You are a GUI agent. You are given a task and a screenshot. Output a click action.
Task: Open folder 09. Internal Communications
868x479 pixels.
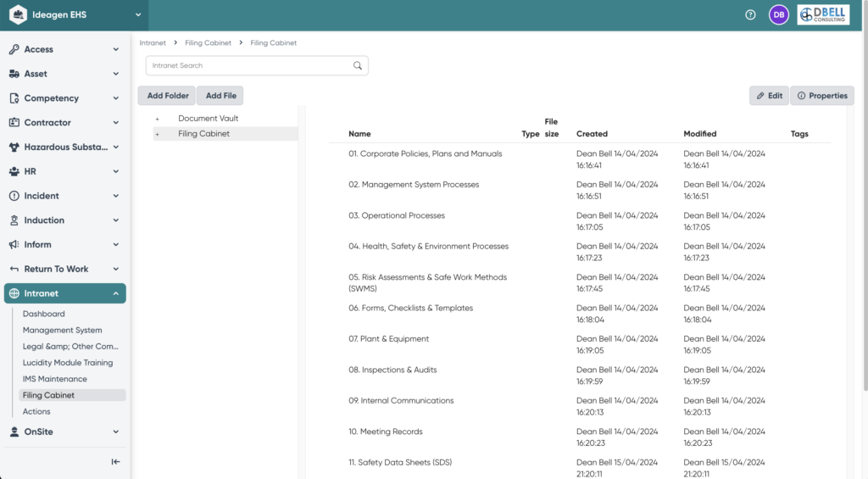tap(401, 400)
